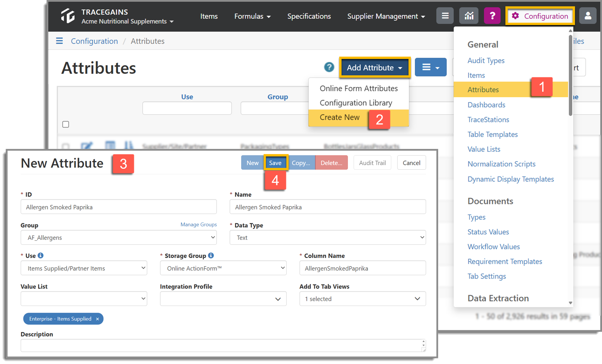This screenshot has height=364, width=602.
Task: Open the Group dropdown showing AF_Allergens
Action: [119, 238]
